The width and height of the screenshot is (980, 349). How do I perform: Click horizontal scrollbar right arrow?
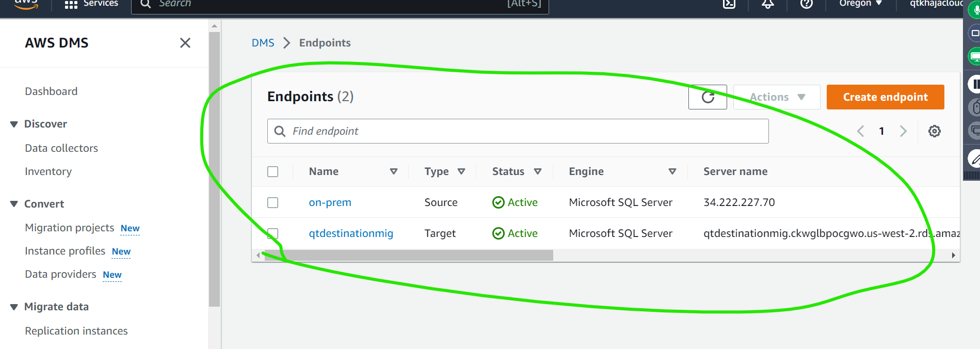[x=953, y=255]
